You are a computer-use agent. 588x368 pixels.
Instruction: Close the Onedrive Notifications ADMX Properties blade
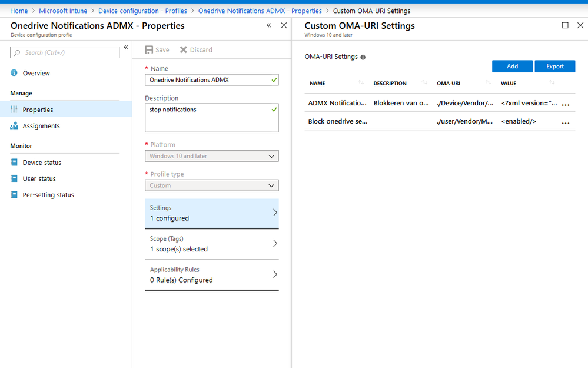click(x=284, y=25)
